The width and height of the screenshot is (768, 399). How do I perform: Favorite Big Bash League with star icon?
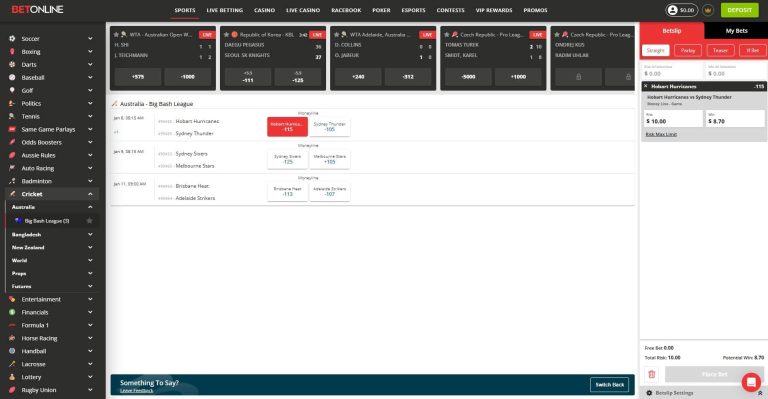coord(89,221)
